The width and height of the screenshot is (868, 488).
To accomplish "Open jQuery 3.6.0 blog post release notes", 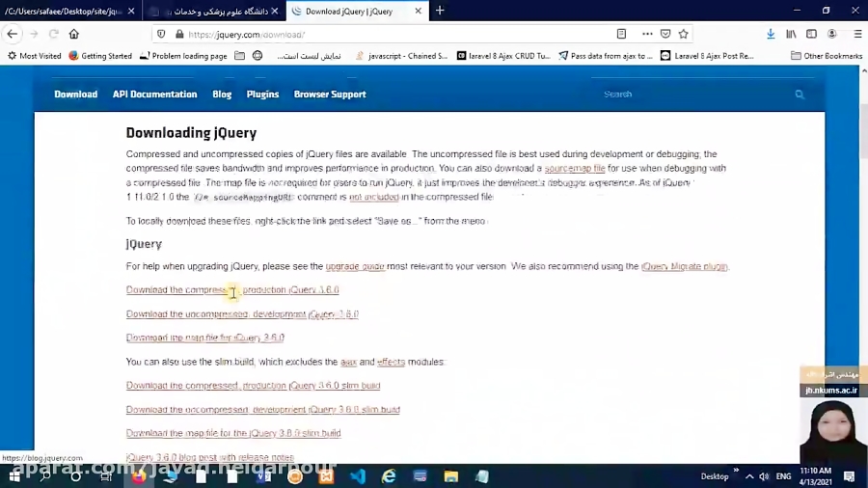I will click(210, 457).
